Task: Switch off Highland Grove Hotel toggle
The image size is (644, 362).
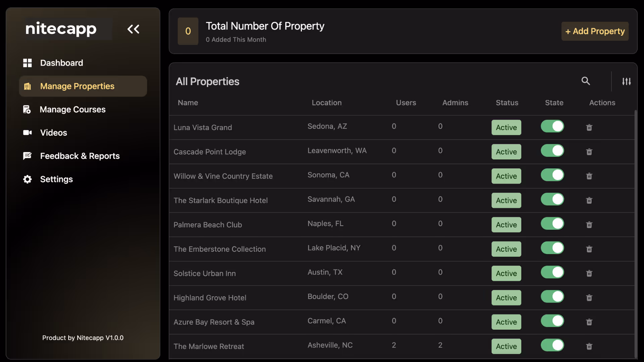Action: (552, 297)
